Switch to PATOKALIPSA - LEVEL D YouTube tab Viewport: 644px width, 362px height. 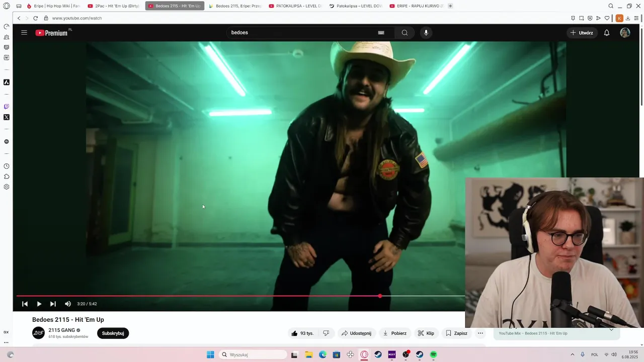(295, 6)
